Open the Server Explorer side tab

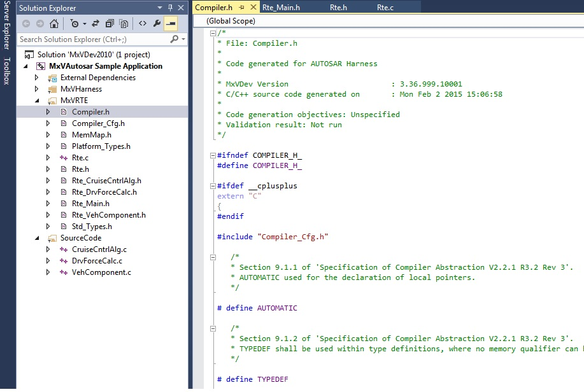pyautogui.click(x=7, y=25)
